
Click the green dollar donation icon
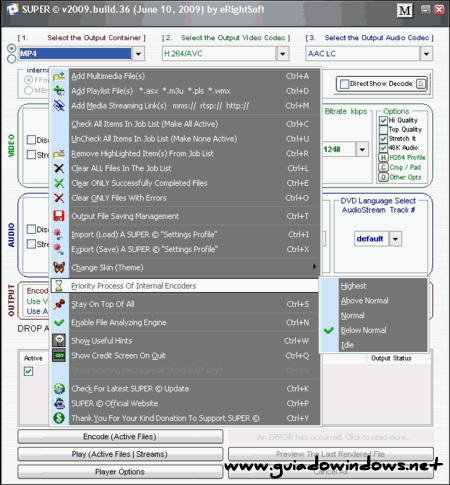point(59,418)
